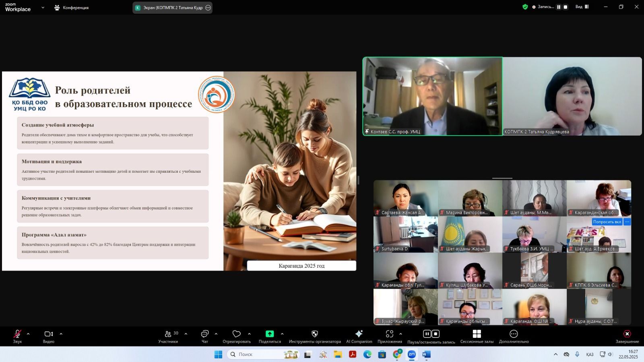
Task: Pause recording in top bar
Action: (x=559, y=7)
